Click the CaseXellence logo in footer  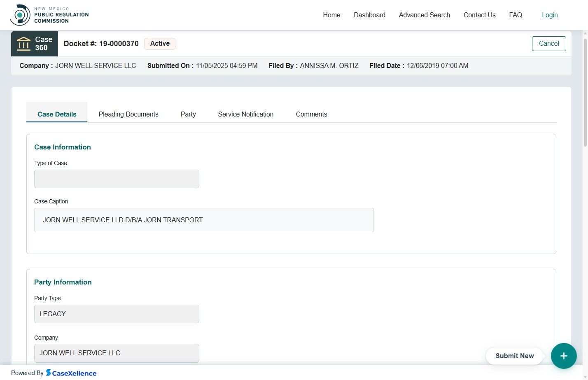71,373
